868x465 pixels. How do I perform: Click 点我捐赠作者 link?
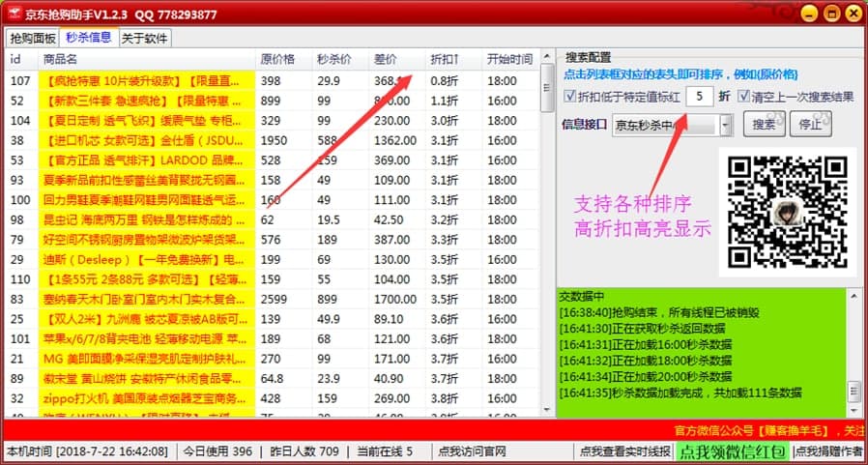pos(828,451)
